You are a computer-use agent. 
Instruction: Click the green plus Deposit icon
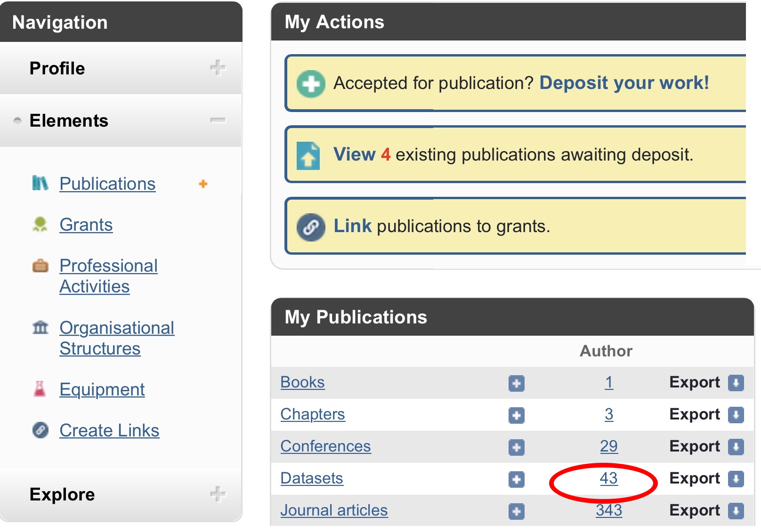click(x=311, y=84)
